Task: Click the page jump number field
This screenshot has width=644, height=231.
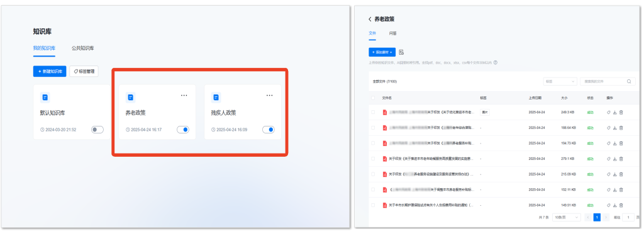Action: click(628, 217)
